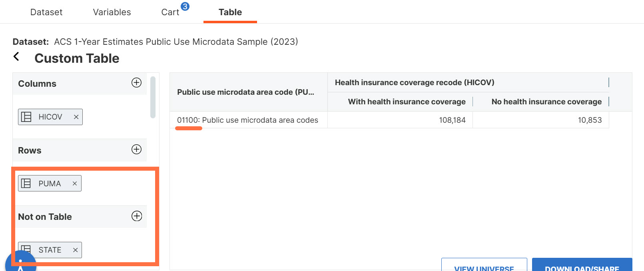Add a variable to Columns with plus icon

[136, 82]
